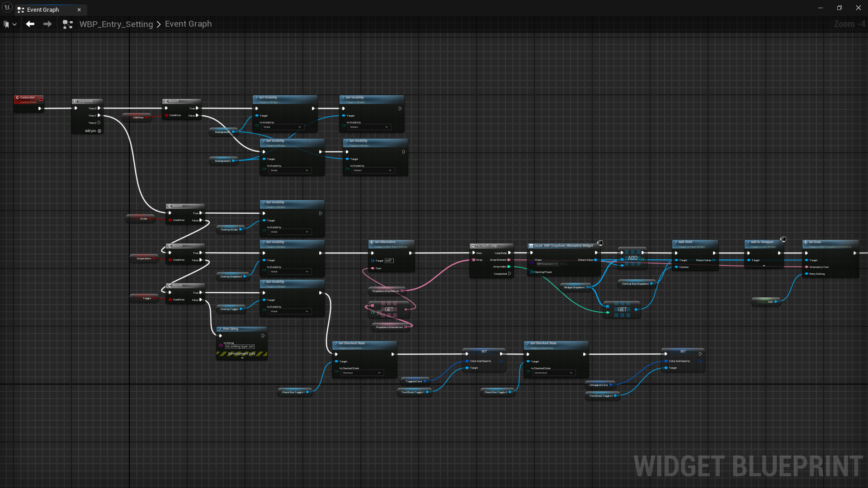Select the ADD array node
This screenshot has height=488, width=868.
tap(632, 258)
